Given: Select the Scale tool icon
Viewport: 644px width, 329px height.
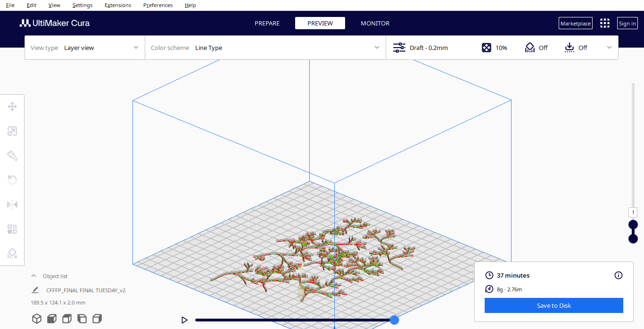Looking at the screenshot, I should [x=12, y=131].
